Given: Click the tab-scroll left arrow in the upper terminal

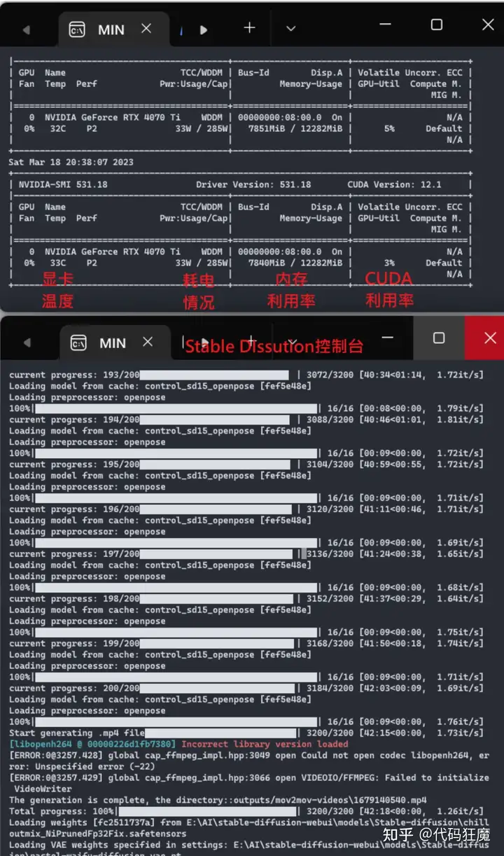Looking at the screenshot, I should point(27,30).
